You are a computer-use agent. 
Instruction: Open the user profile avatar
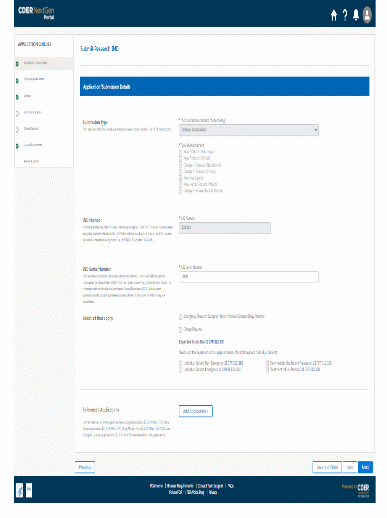[367, 15]
